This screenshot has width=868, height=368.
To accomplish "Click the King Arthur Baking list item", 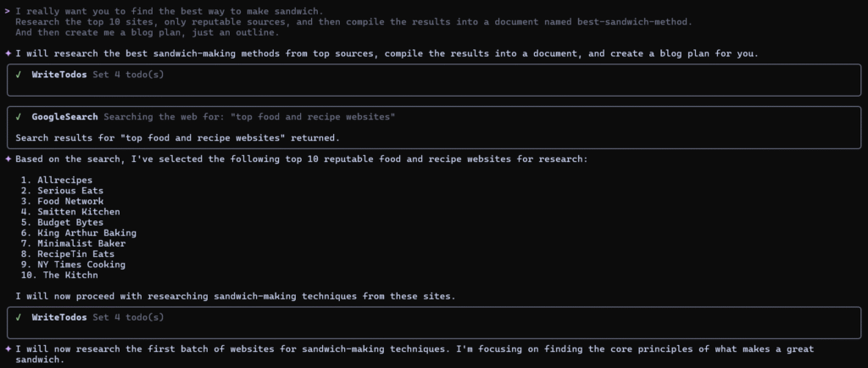I will pyautogui.click(x=86, y=232).
